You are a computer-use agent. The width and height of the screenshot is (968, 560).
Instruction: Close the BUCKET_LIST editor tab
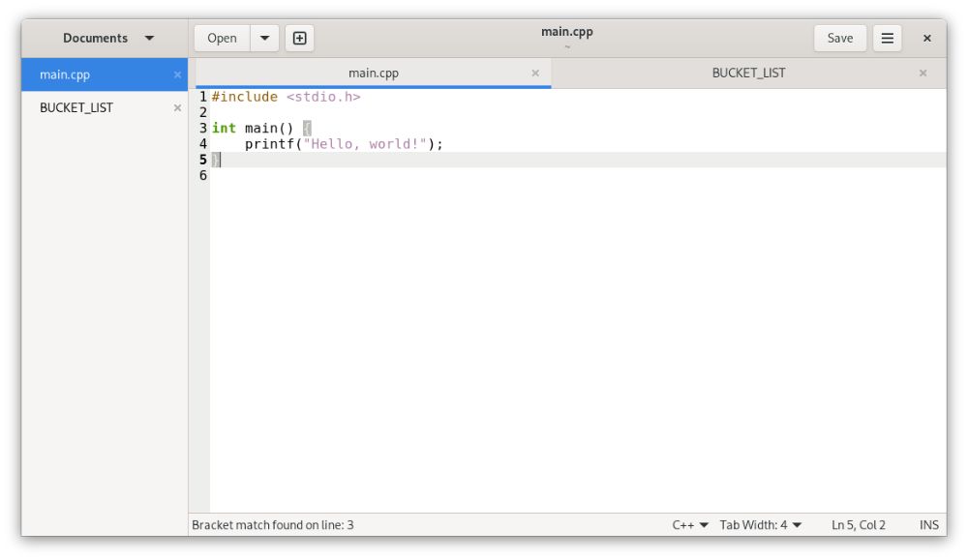[923, 73]
